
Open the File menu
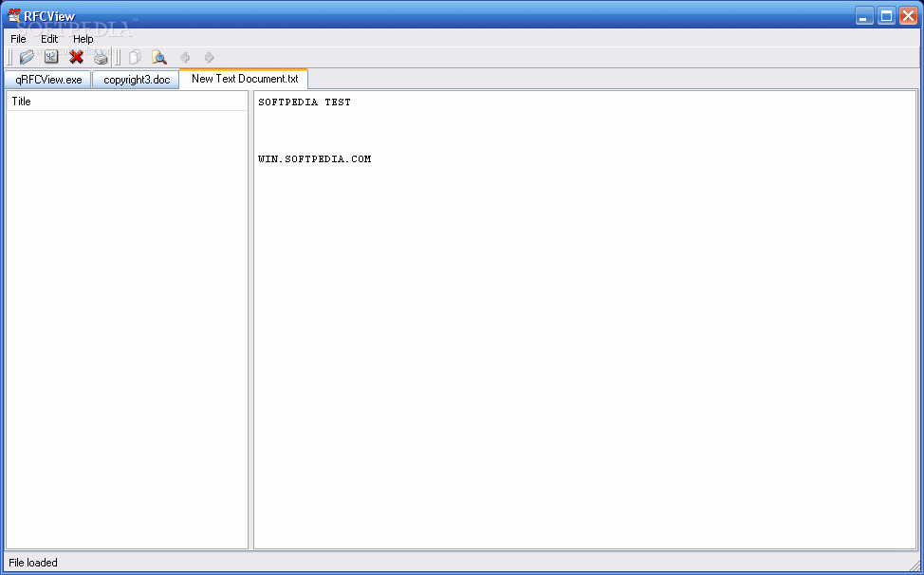[18, 39]
